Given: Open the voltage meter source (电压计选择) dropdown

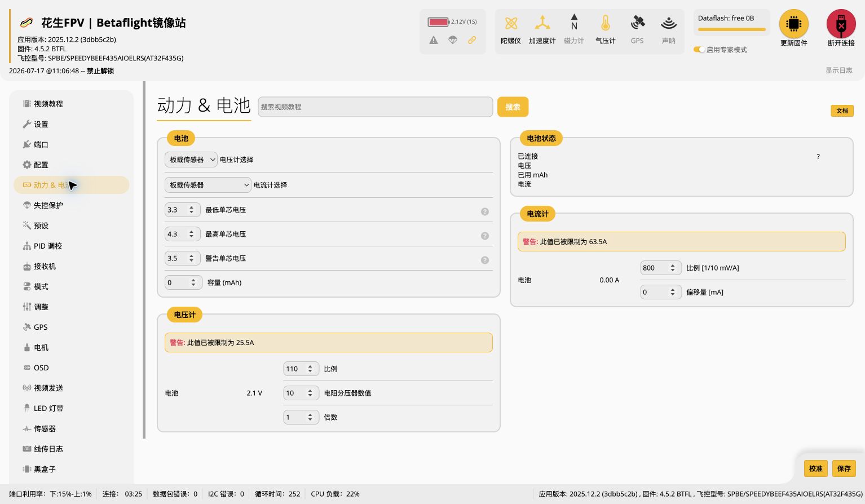Looking at the screenshot, I should pyautogui.click(x=191, y=160).
